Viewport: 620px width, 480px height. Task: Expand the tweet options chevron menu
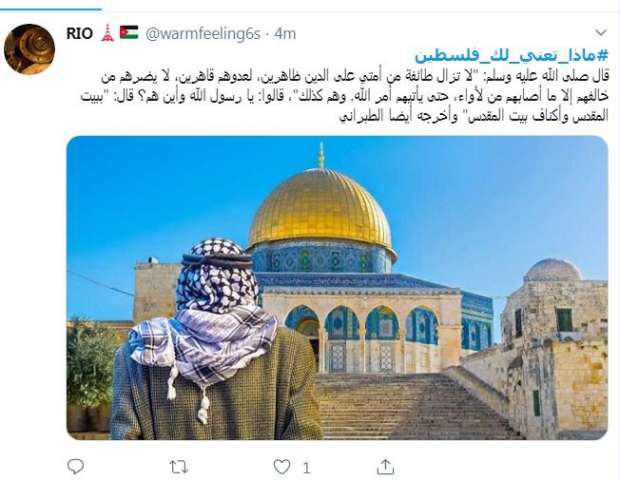pyautogui.click(x=601, y=32)
